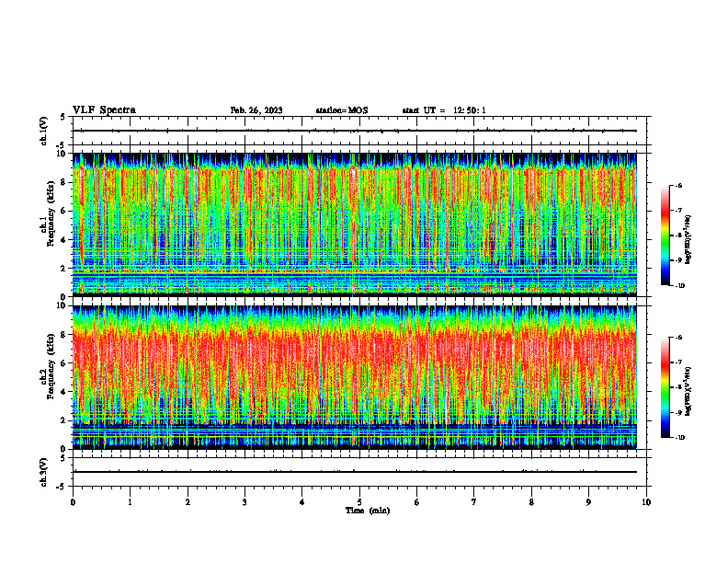This screenshot has height=563, width=728.
Task: Click the "station=MOS" header label
Action: click(x=342, y=110)
